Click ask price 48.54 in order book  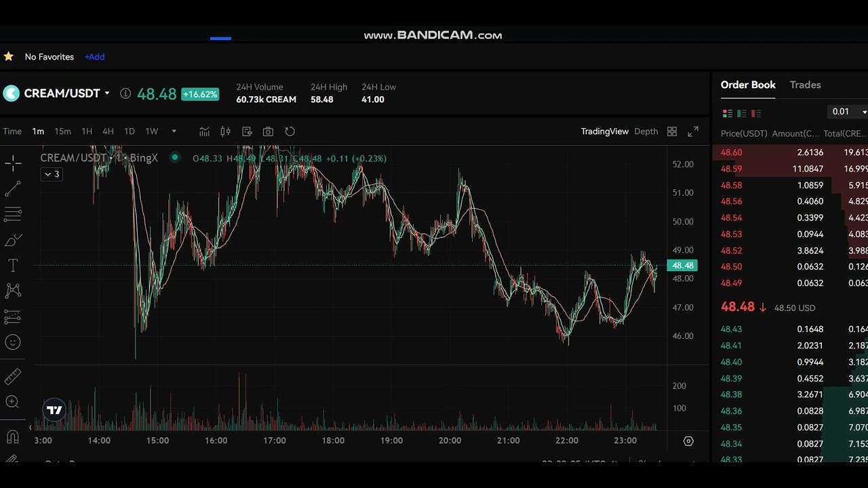click(731, 218)
